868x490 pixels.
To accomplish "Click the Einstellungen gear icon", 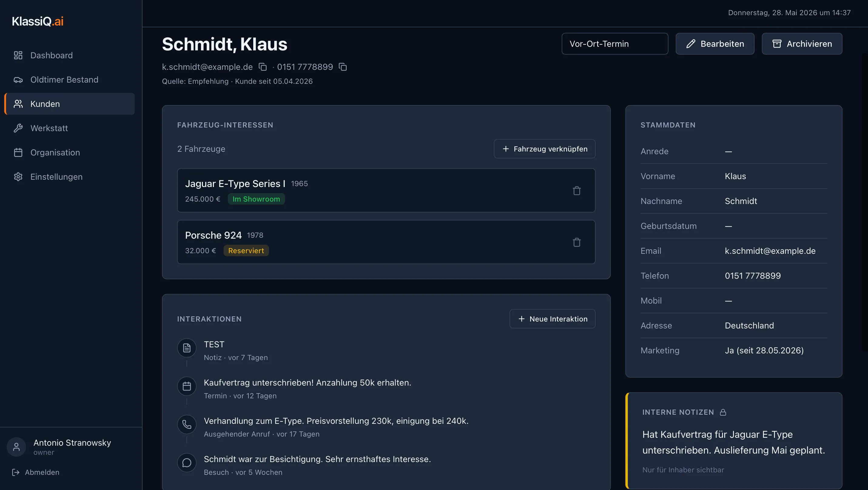I will [18, 177].
